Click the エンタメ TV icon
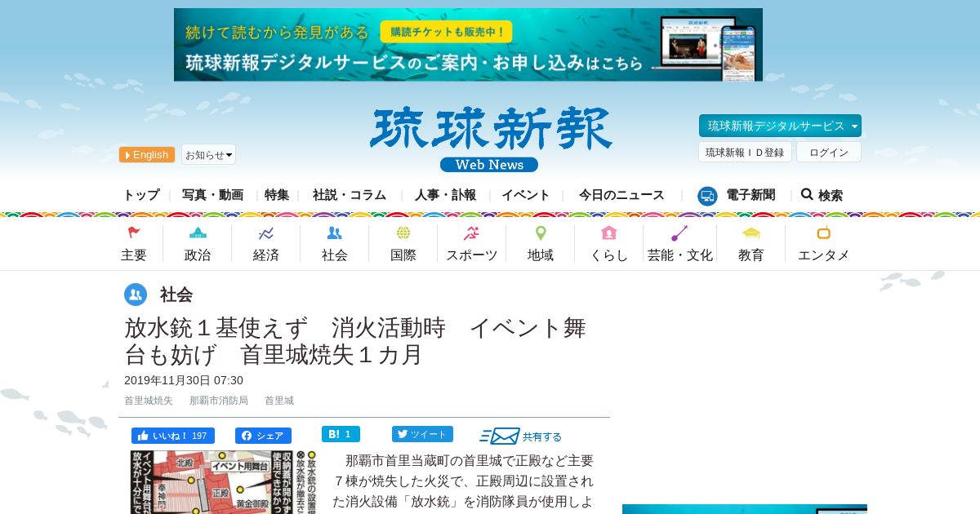The height and width of the screenshot is (514, 980). 823,233
